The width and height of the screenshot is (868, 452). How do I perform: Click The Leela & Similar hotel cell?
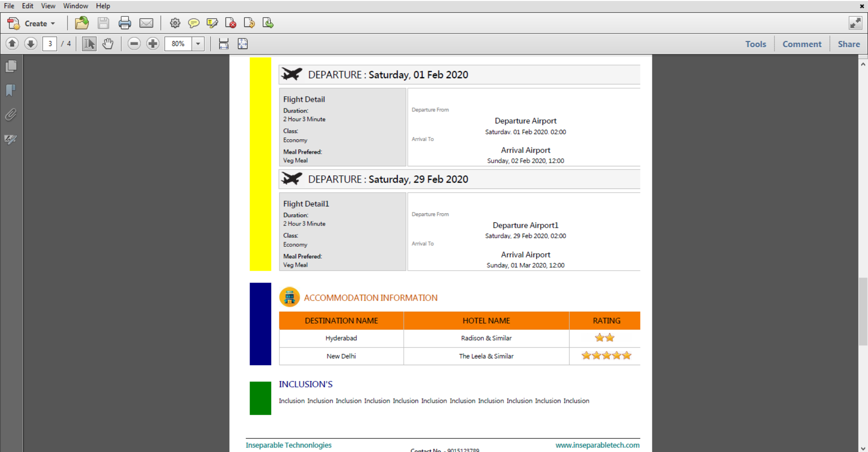pyautogui.click(x=486, y=356)
